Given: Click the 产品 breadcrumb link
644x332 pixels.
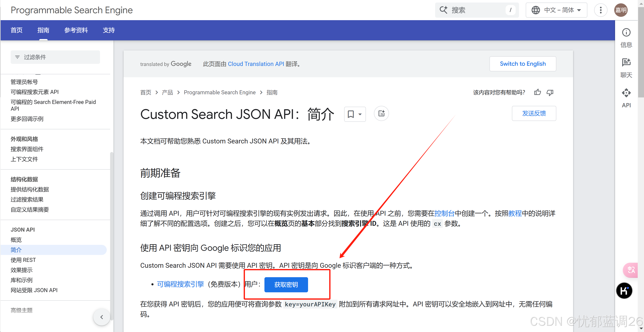Looking at the screenshot, I should tap(167, 92).
